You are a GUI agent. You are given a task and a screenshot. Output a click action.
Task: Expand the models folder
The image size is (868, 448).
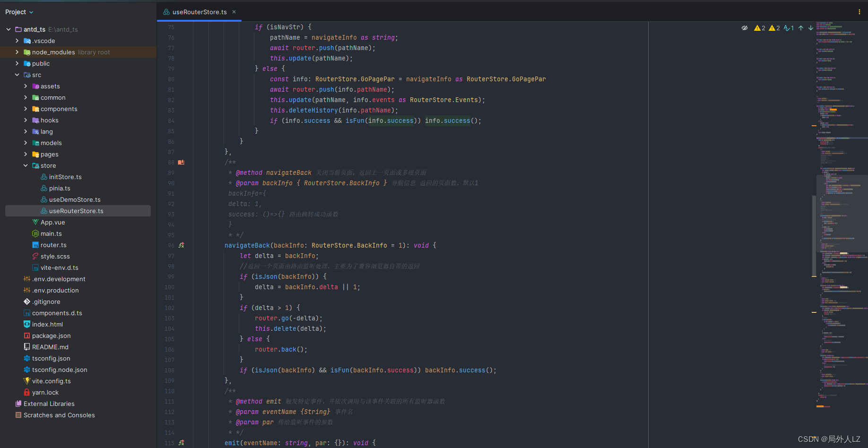tap(26, 143)
